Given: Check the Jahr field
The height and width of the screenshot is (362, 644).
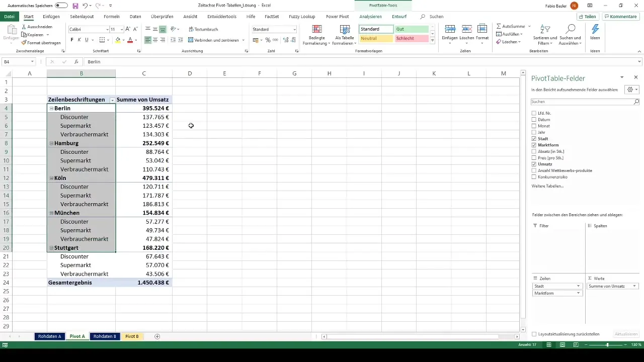Looking at the screenshot, I should (x=534, y=132).
